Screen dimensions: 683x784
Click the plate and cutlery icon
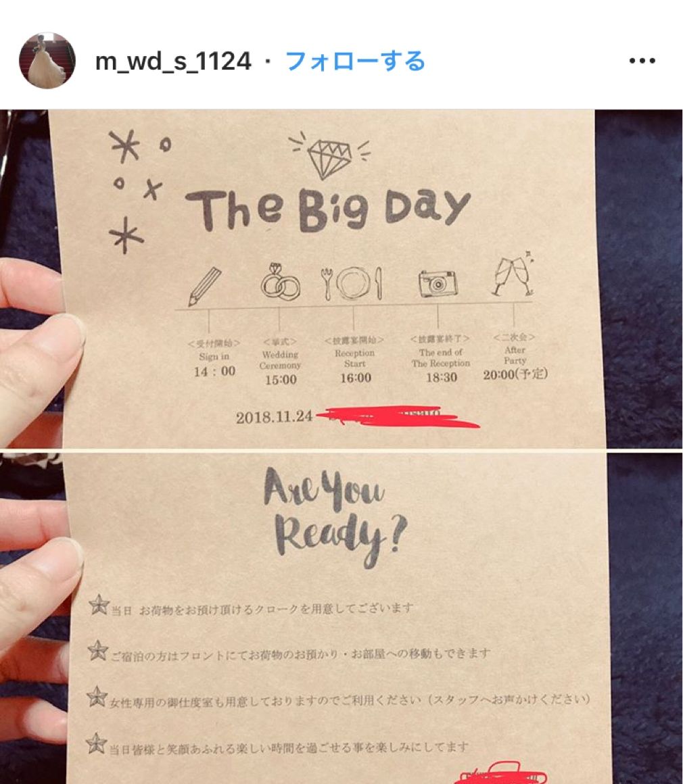click(352, 283)
